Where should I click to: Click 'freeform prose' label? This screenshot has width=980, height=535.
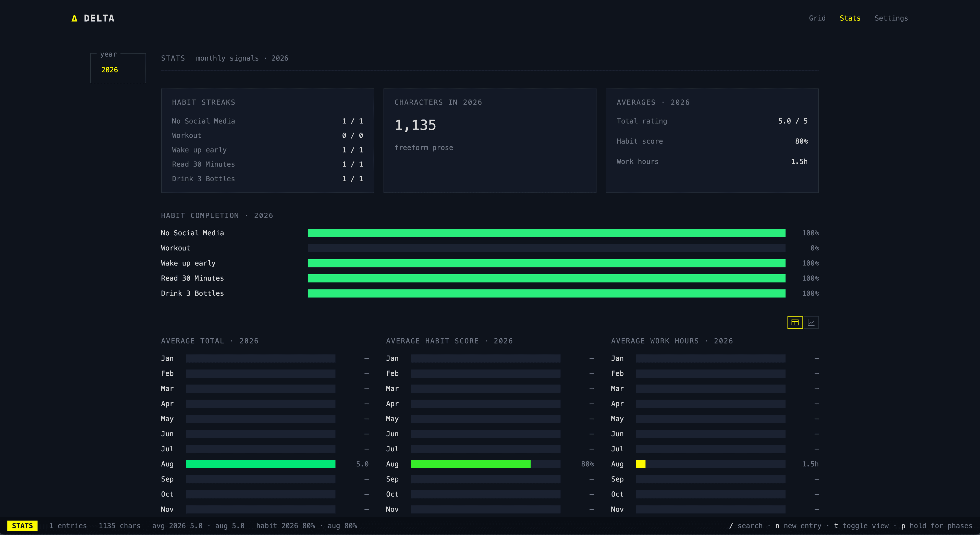point(424,148)
